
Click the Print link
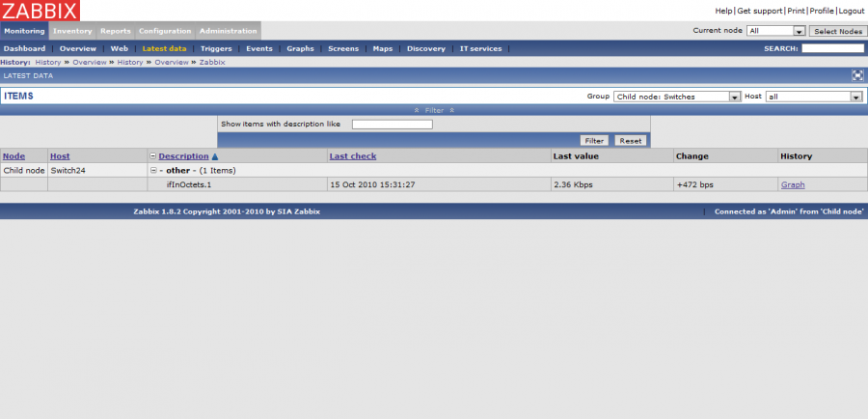point(796,11)
